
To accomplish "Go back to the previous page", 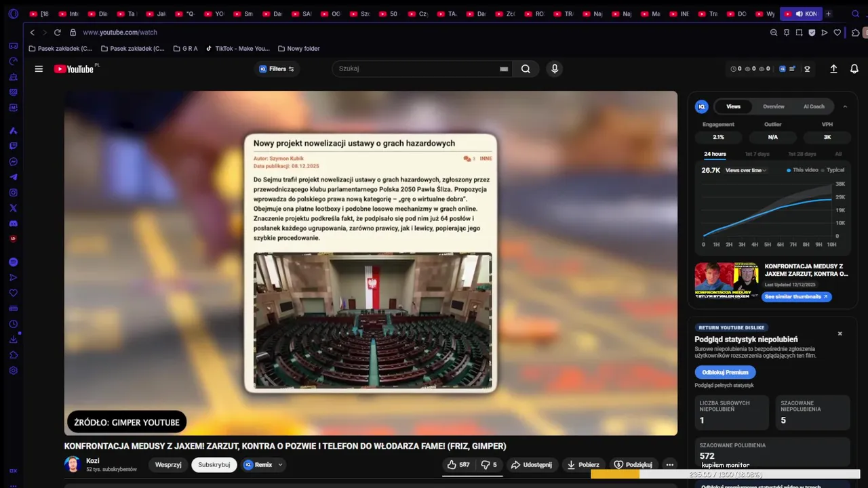I will (33, 33).
